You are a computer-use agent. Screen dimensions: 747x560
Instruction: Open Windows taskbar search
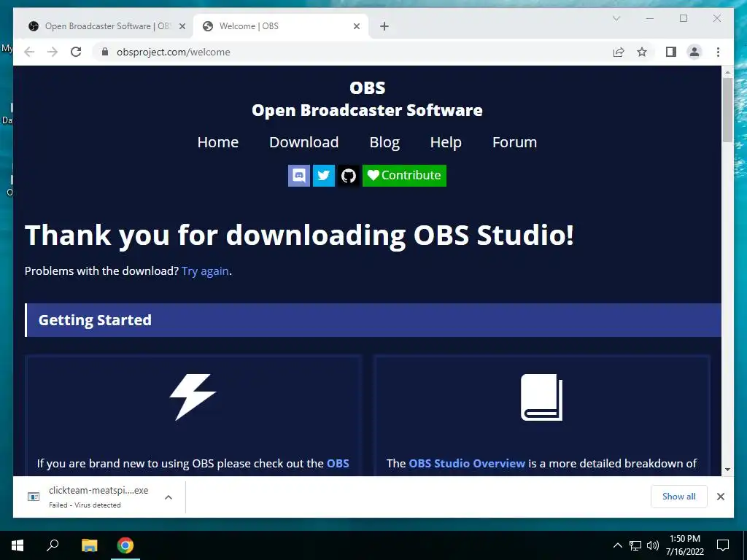[x=53, y=545]
